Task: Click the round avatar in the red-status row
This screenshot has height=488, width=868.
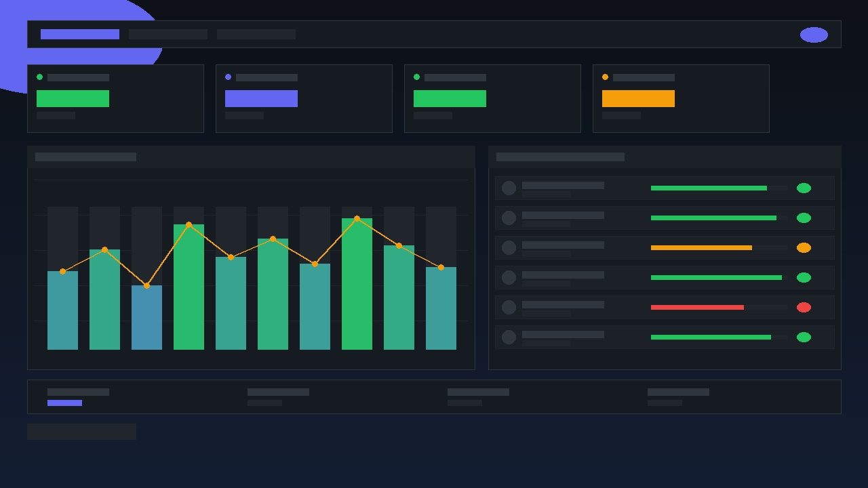Action: 509,307
